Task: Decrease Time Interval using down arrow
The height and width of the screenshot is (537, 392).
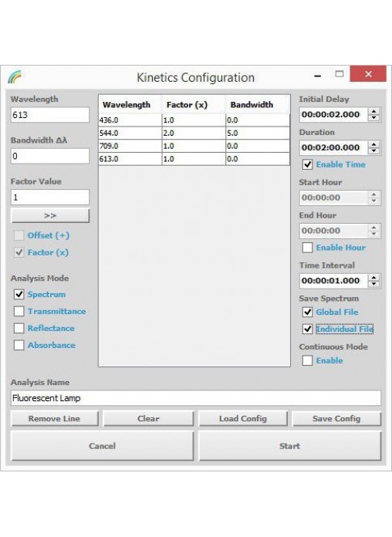Action: (373, 284)
